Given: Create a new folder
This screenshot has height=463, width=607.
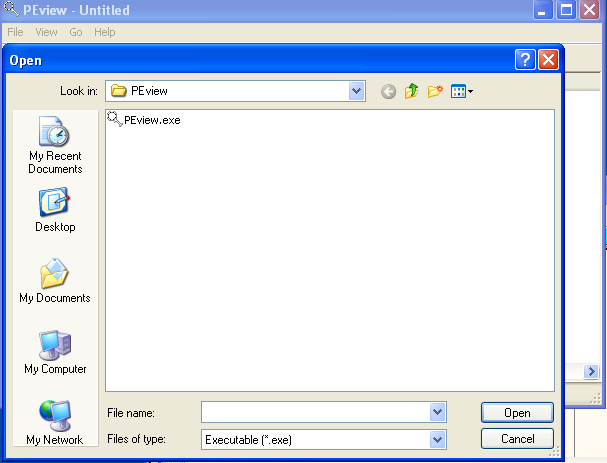Looking at the screenshot, I should tap(435, 91).
